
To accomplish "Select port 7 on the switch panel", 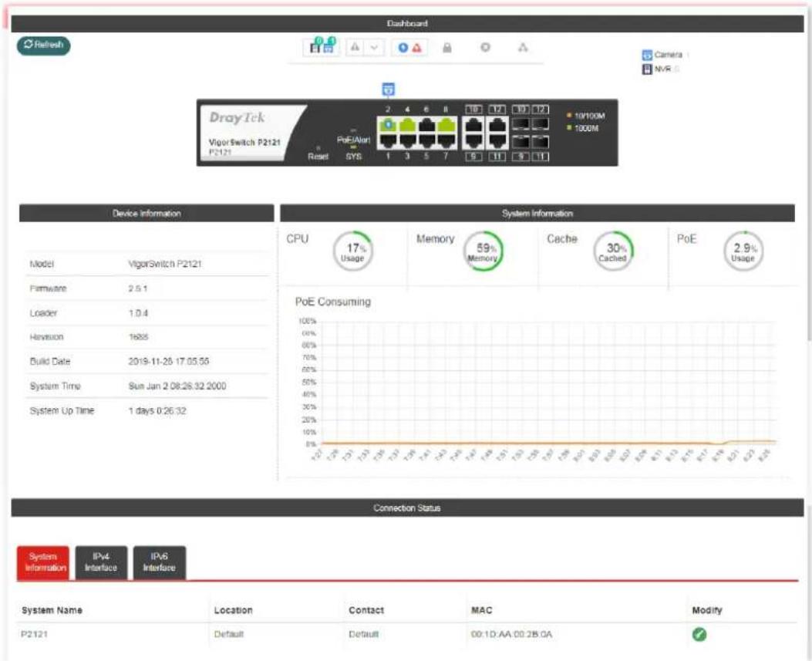I will pyautogui.click(x=446, y=141).
